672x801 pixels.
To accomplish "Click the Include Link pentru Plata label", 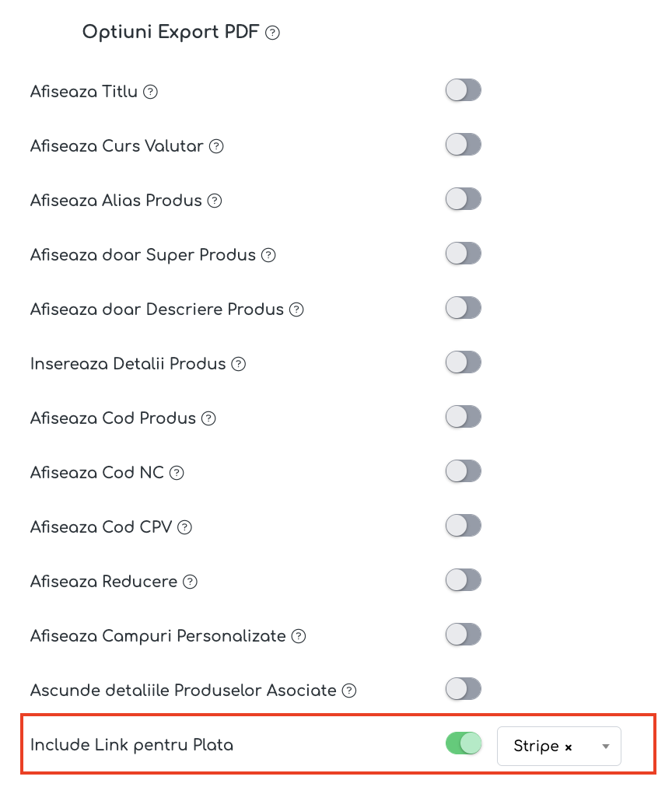I will (x=132, y=745).
